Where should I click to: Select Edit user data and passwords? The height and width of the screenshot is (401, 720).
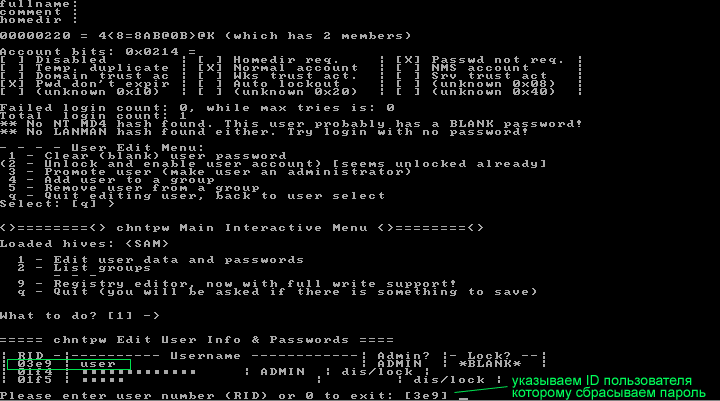click(x=161, y=260)
